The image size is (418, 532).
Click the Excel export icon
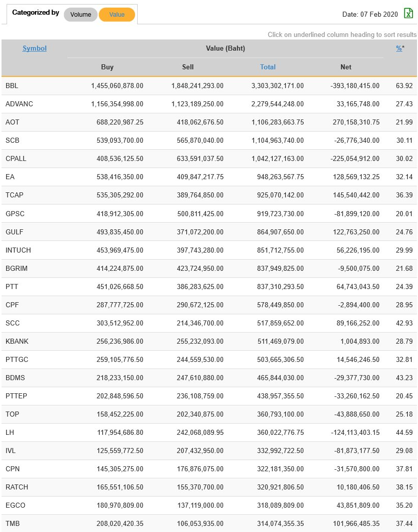tap(408, 14)
